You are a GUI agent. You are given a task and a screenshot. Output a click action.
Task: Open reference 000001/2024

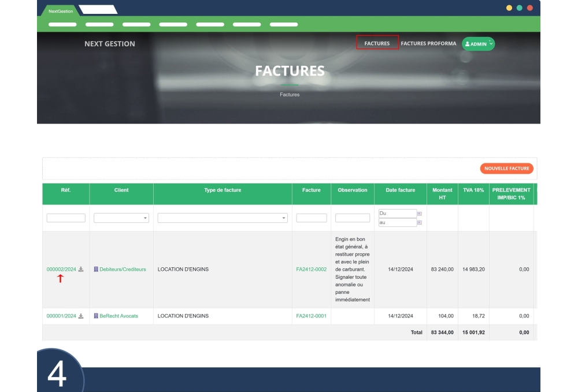tap(61, 316)
